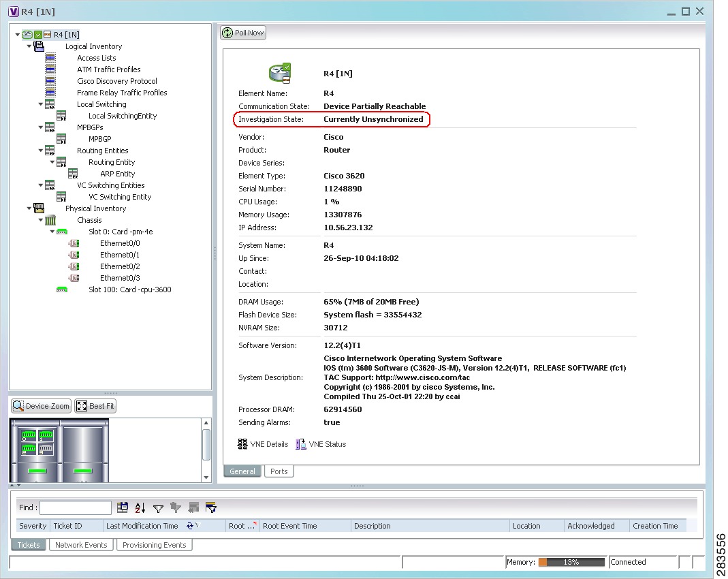Click the striped funnel icon in tickets toolbar
Viewport: 728px width, 579px height.
211,507
